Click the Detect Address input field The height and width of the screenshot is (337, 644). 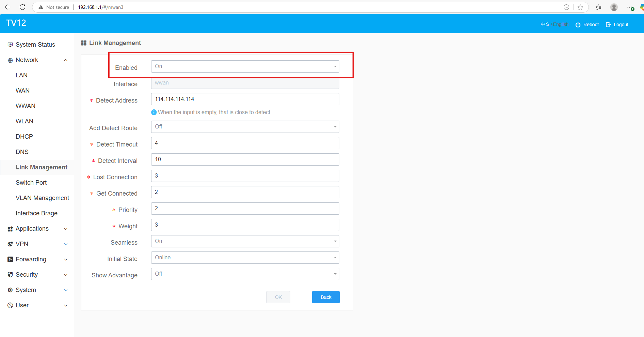coord(245,99)
